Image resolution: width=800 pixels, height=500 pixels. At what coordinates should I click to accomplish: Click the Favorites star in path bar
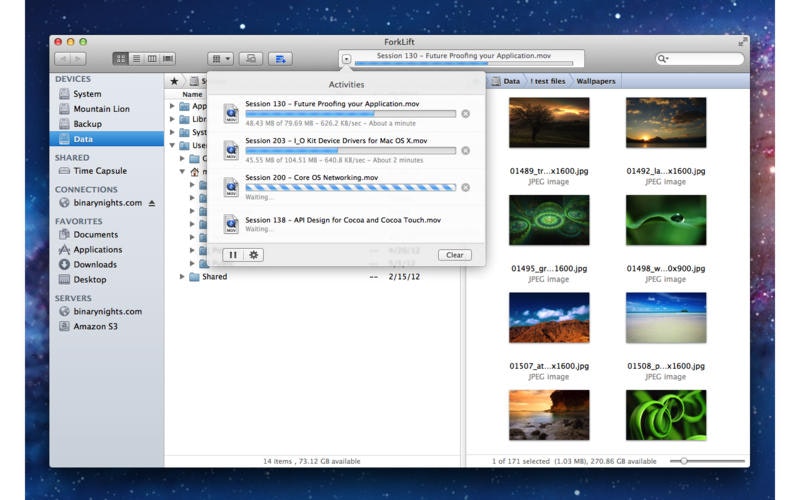[x=174, y=81]
